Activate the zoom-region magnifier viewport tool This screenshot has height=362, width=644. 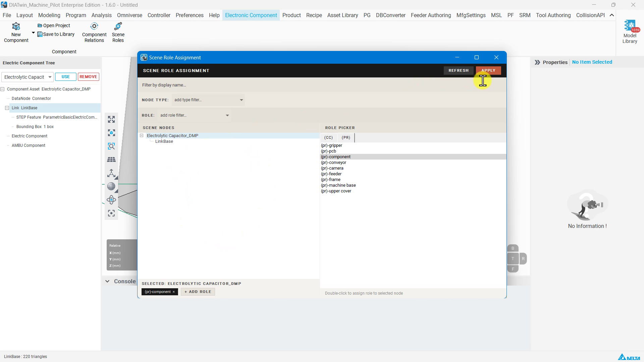[111, 146]
